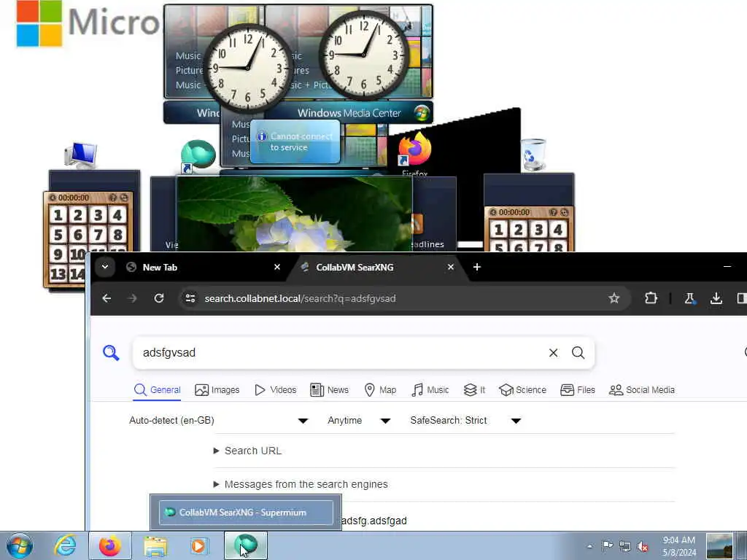Bookmark this page with the star icon

coord(614,298)
